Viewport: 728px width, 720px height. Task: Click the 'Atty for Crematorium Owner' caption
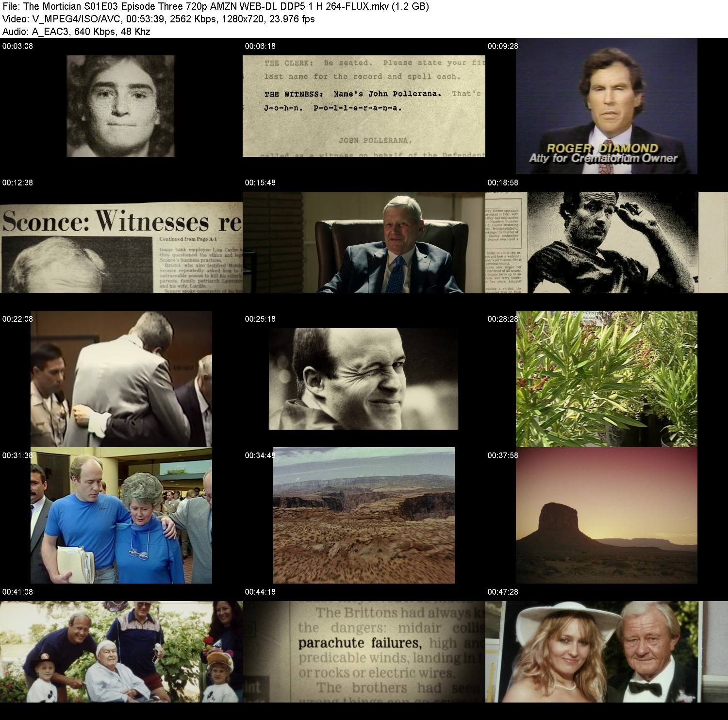[603, 158]
